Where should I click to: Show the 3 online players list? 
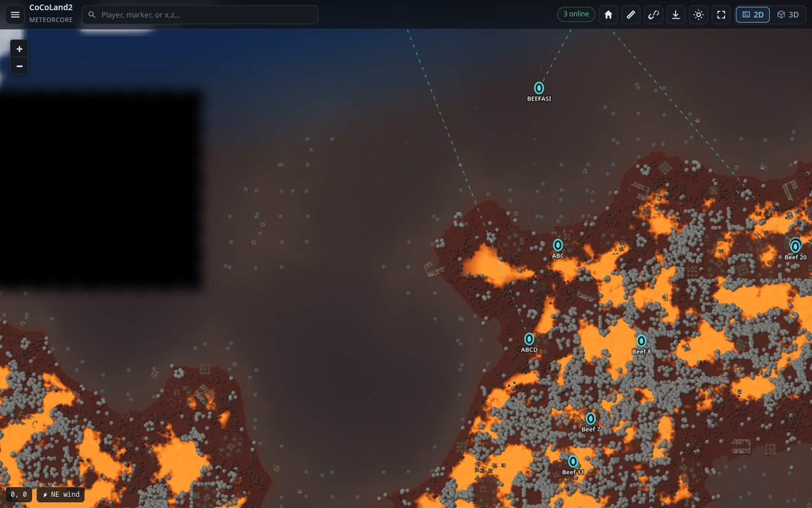(x=576, y=14)
